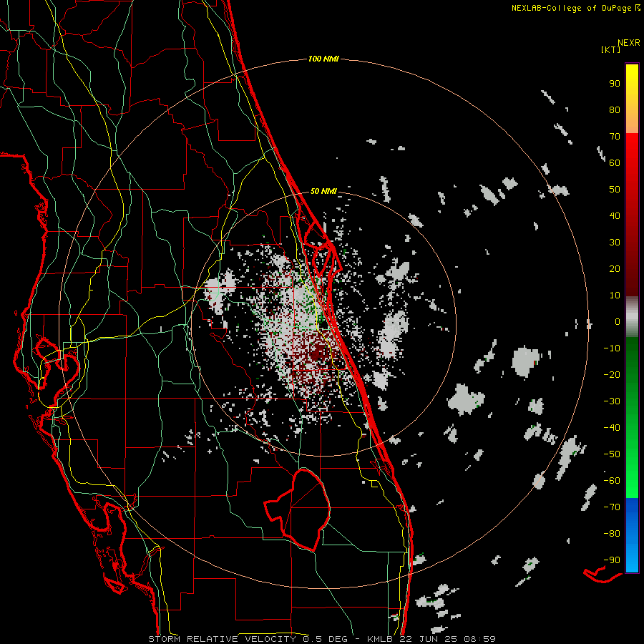Click the blue bottom segment of the color bar

pos(632,535)
